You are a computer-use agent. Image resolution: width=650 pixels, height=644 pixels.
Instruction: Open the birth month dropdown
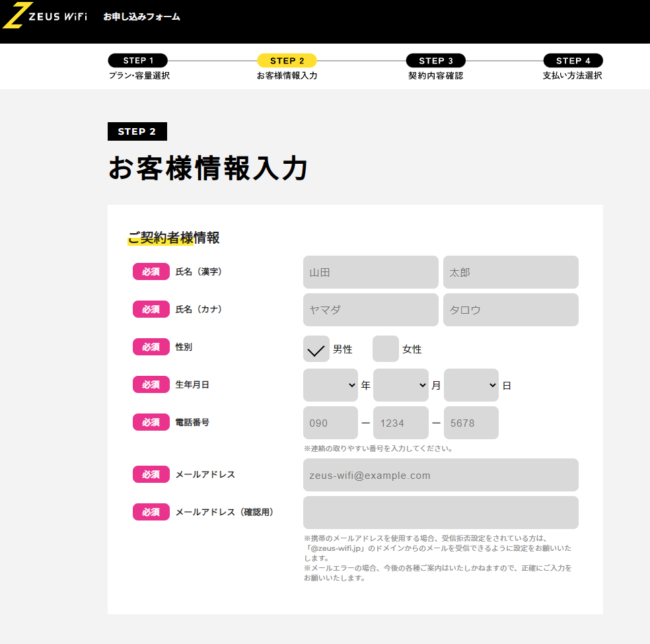click(400, 385)
